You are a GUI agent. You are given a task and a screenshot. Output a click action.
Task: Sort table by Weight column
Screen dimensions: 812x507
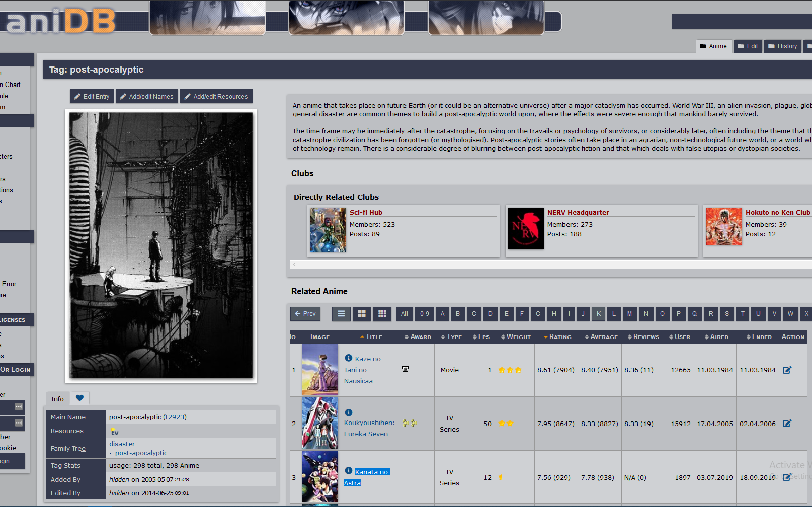518,337
